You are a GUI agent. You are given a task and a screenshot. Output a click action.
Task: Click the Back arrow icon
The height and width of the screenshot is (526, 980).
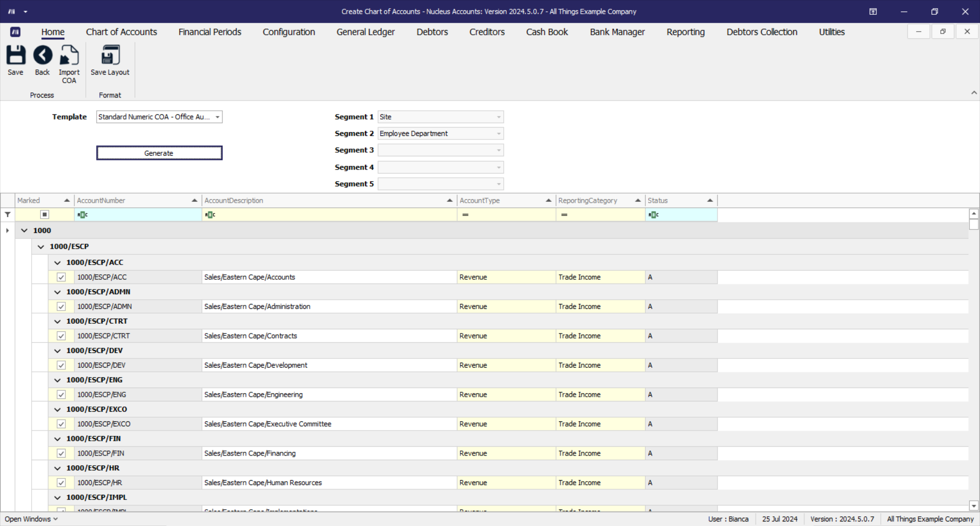(x=42, y=55)
